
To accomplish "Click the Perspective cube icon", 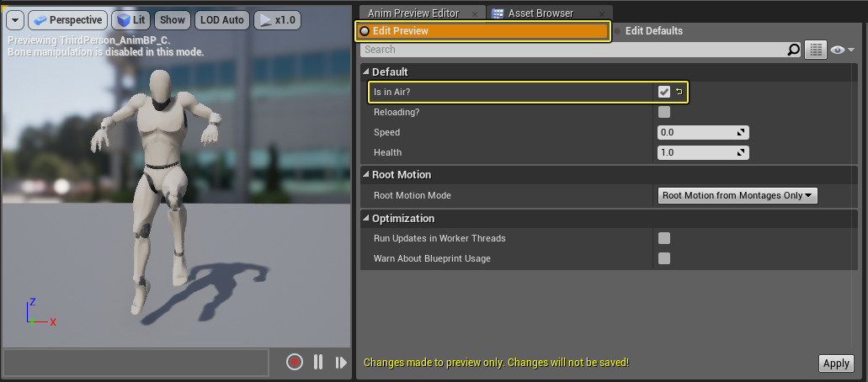I will pyautogui.click(x=40, y=20).
